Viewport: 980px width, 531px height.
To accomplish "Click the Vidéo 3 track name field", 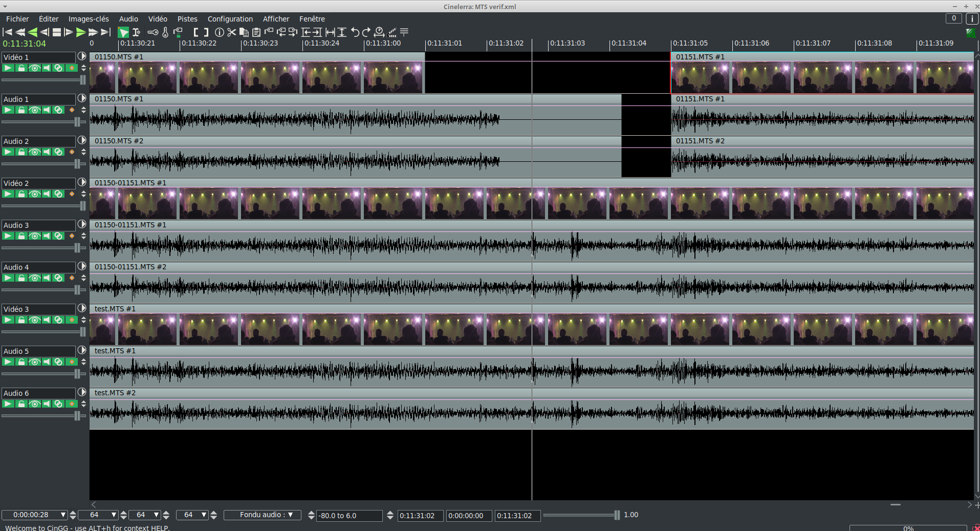I will 38,309.
